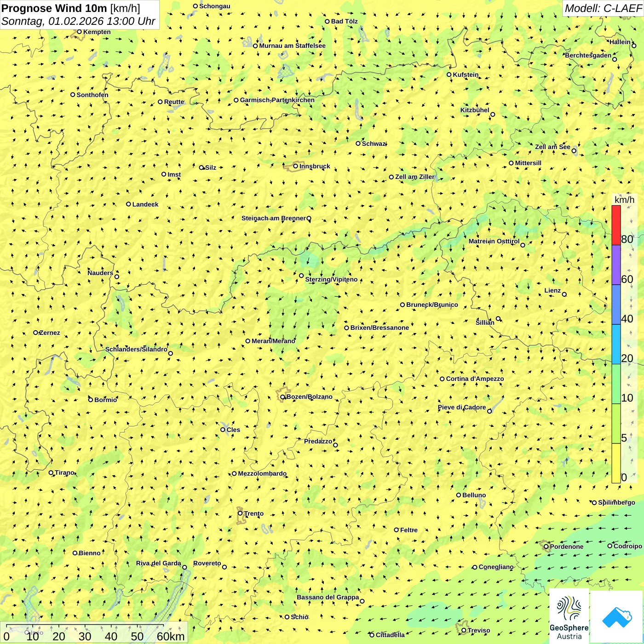Click the Cles location marker
644x644 pixels.
point(223,430)
